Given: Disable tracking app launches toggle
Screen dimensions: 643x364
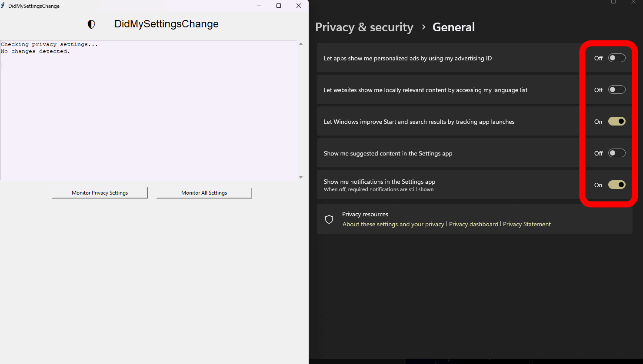Looking at the screenshot, I should click(616, 122).
